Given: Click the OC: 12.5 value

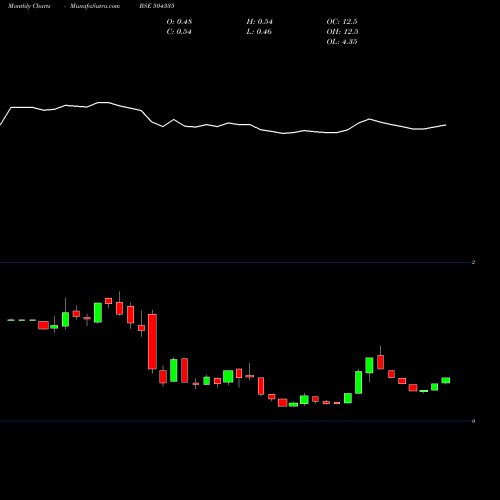Looking at the screenshot, I should (342, 22).
